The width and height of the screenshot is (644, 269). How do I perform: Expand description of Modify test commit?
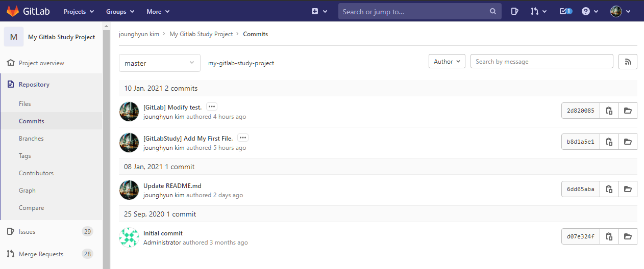[212, 107]
